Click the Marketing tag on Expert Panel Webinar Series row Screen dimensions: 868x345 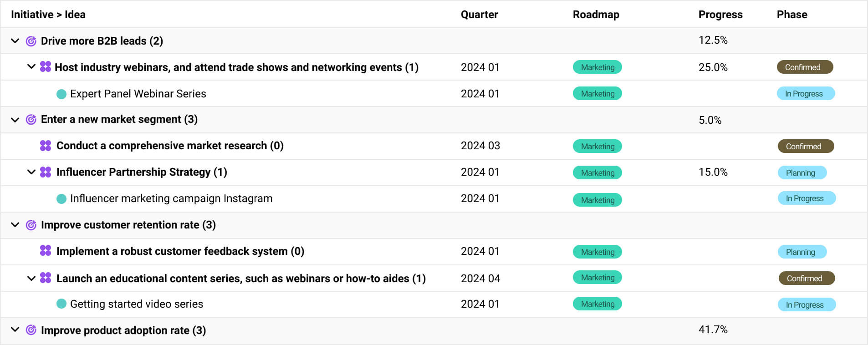click(597, 93)
